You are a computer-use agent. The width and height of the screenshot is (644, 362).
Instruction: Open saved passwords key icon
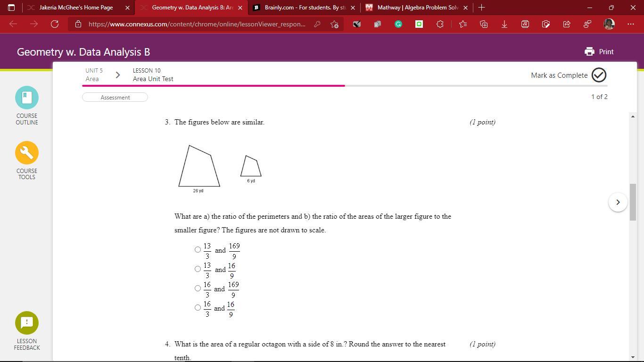pos(317,24)
